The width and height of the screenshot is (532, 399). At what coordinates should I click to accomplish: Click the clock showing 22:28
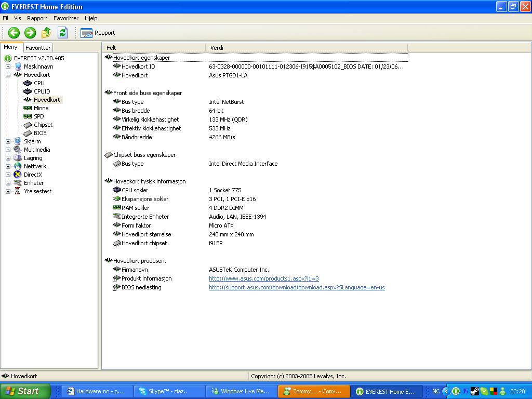coord(518,391)
